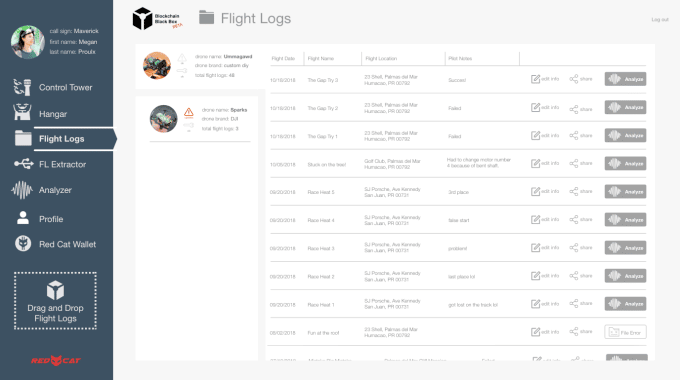The image size is (680, 380).
Task: Share The Gap Try 1 flight
Action: click(x=581, y=135)
